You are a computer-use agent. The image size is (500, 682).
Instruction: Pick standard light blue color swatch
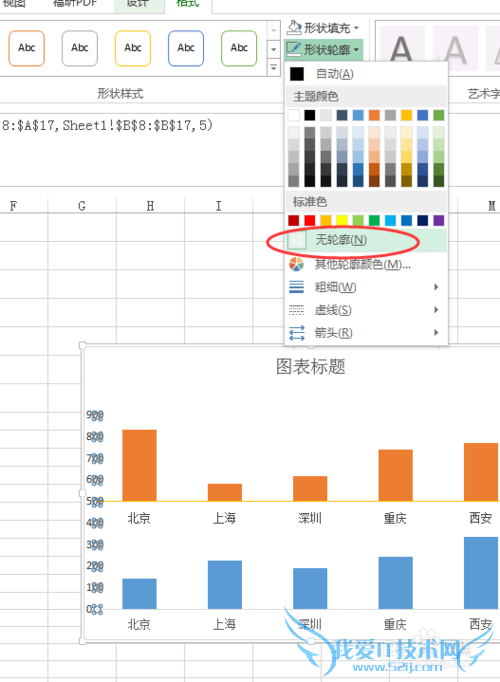pyautogui.click(x=390, y=221)
